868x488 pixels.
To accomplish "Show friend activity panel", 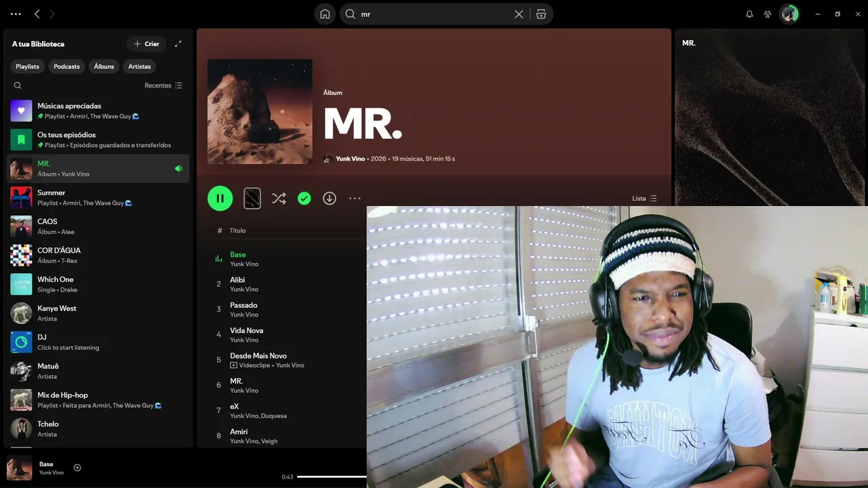I will (x=768, y=14).
